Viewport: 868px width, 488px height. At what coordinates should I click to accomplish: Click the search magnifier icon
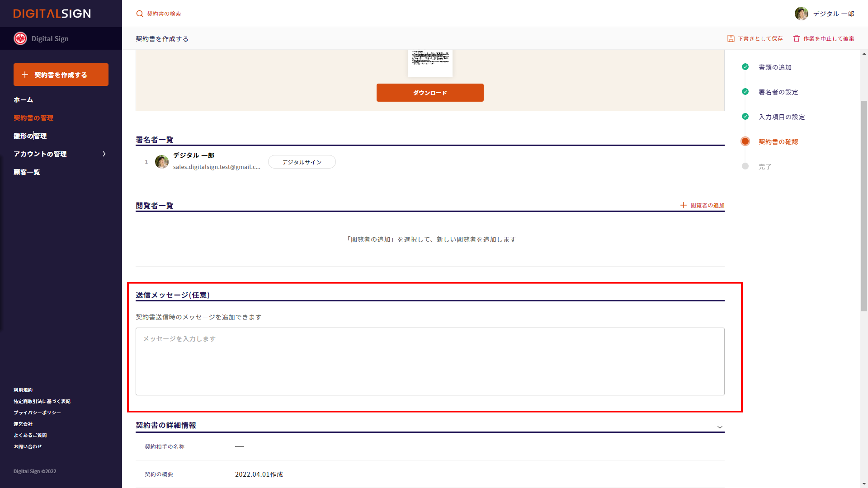click(139, 14)
